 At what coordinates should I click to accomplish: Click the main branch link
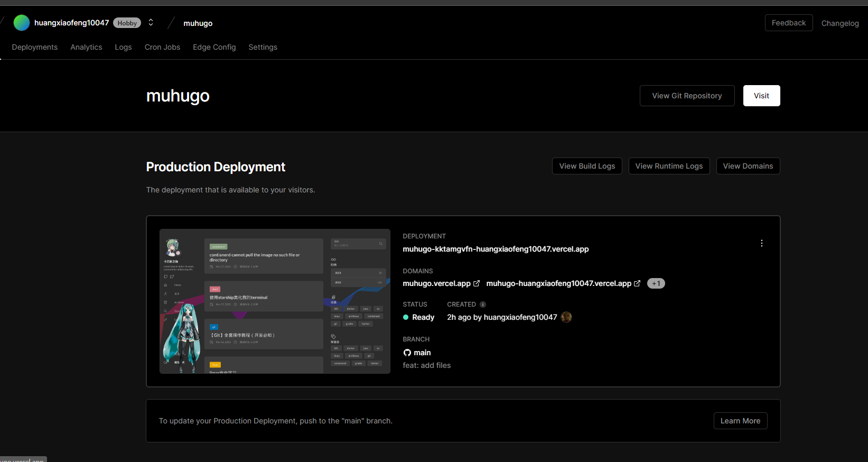422,353
